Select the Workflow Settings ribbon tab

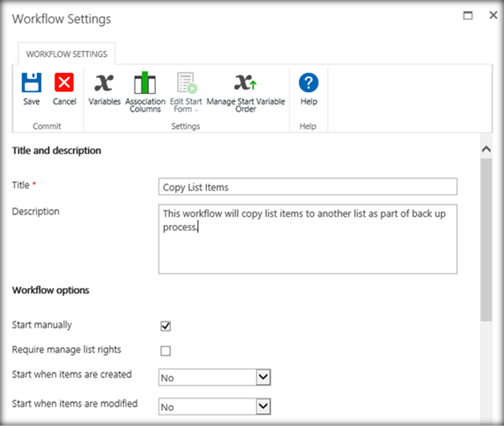click(x=67, y=54)
